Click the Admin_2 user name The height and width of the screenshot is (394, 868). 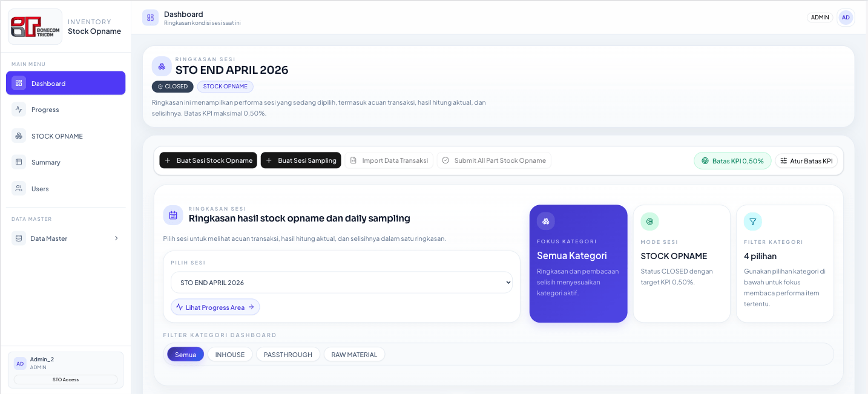coord(42,360)
